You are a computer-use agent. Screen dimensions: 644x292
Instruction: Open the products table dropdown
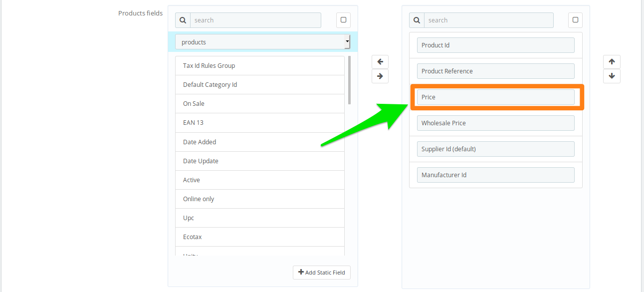262,42
